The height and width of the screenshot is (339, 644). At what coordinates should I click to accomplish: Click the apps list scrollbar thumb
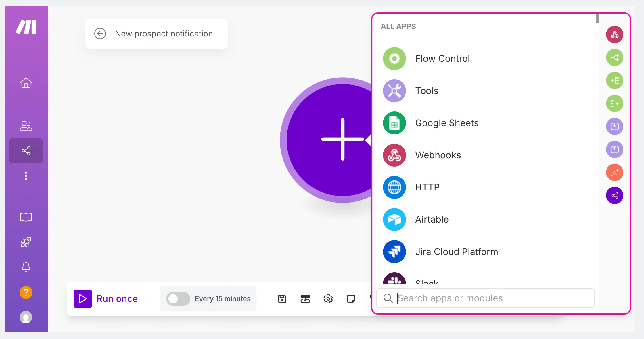point(597,18)
